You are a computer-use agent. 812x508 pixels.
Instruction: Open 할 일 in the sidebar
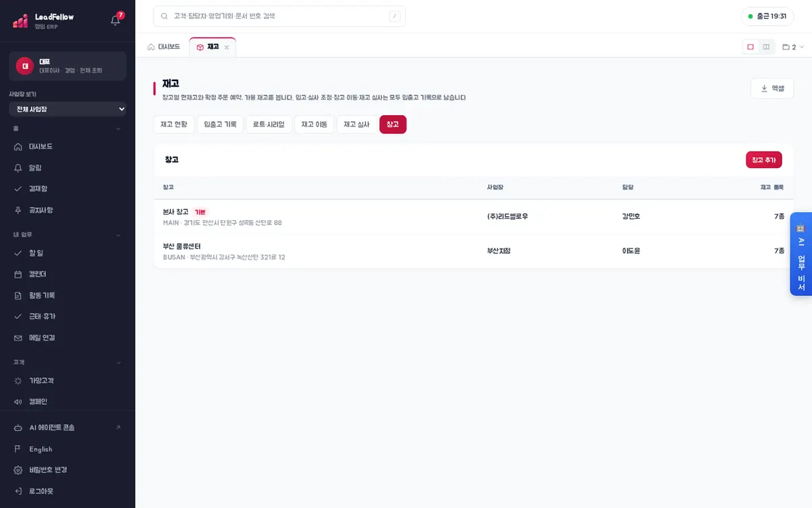(x=68, y=253)
